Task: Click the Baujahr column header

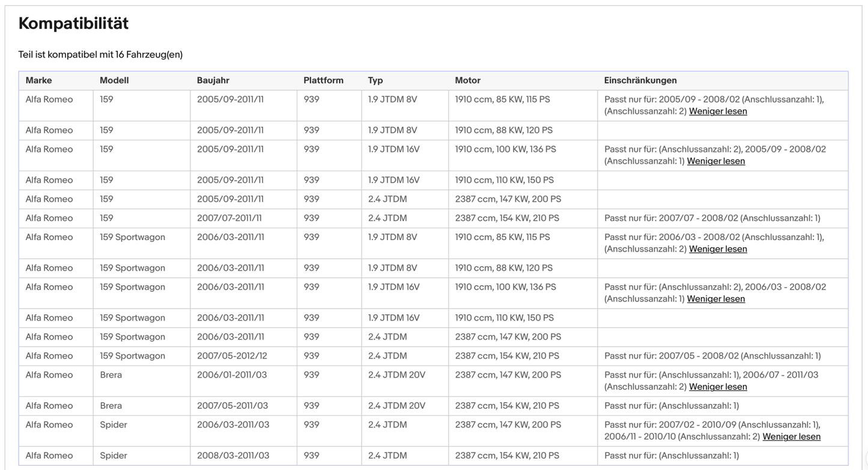Action: pos(213,80)
